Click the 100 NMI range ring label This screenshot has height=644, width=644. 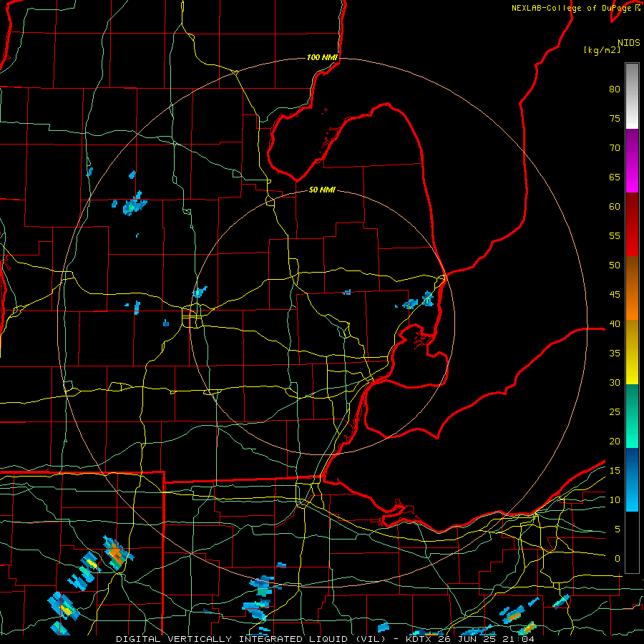coord(322,57)
